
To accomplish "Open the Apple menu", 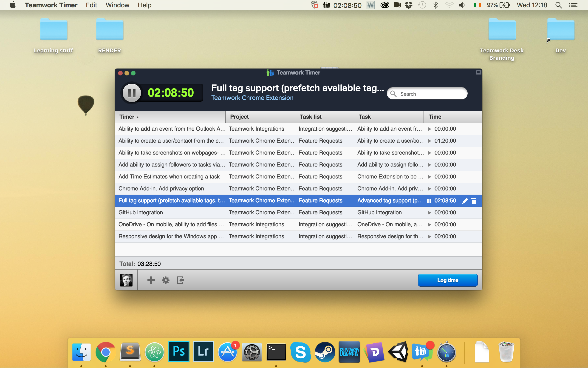I will pyautogui.click(x=13, y=5).
